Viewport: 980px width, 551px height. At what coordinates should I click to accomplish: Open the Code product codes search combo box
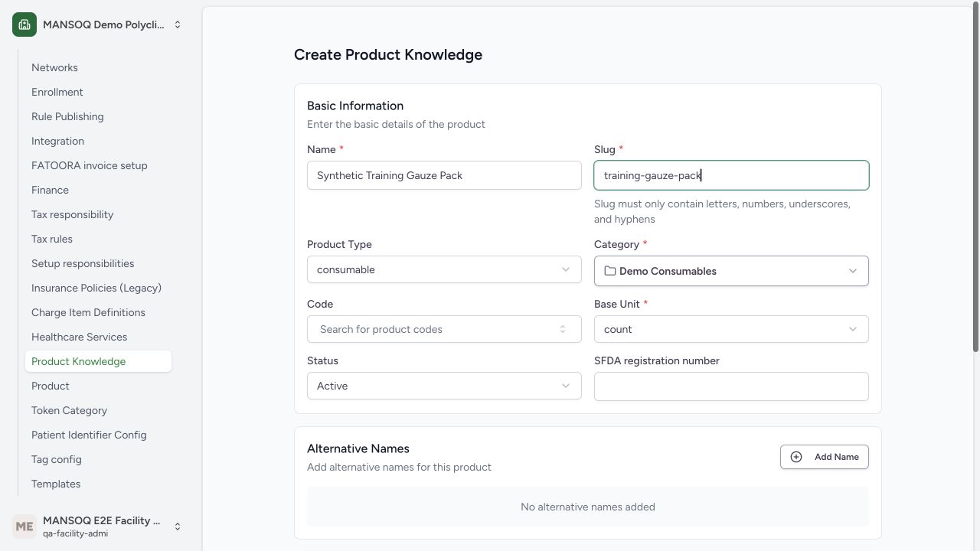444,329
